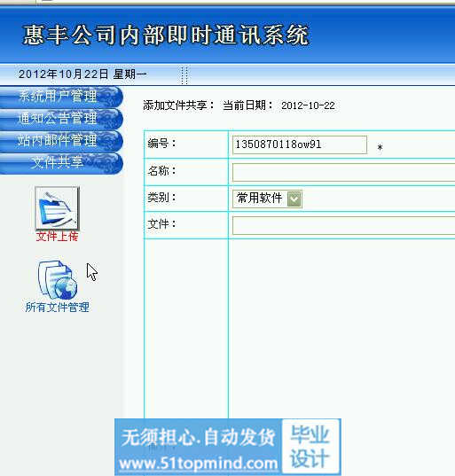Click the 文件 path input field
The height and width of the screenshot is (476, 455).
pyautogui.click(x=343, y=225)
